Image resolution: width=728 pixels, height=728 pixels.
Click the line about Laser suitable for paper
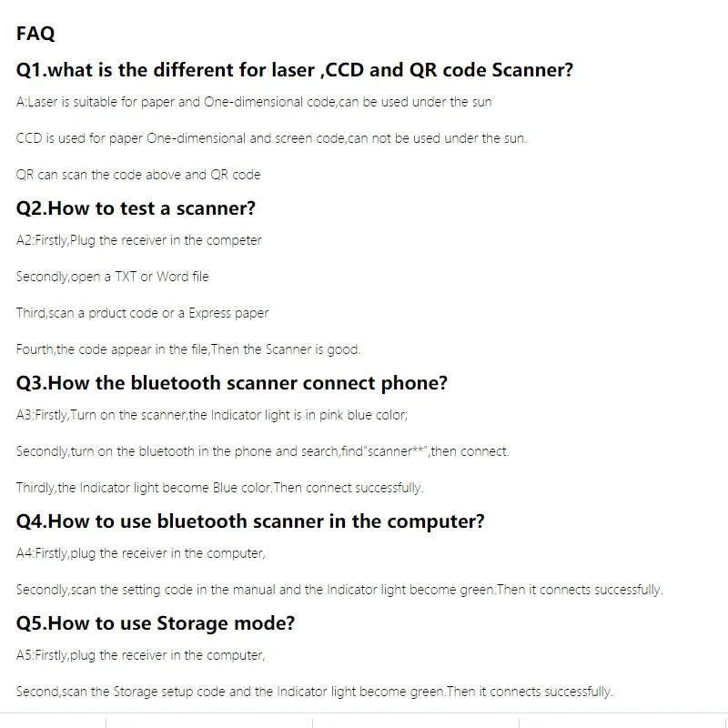click(254, 102)
